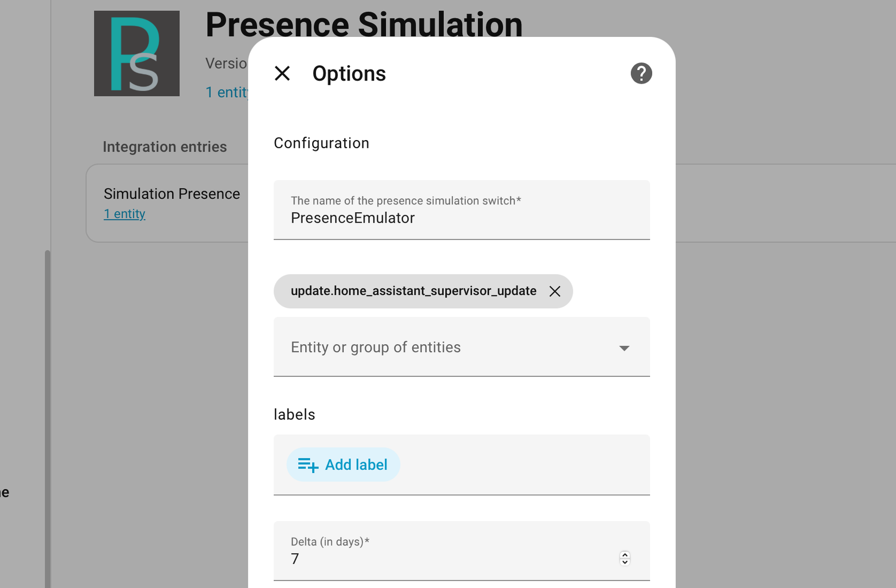Switch to the Integration entries tab
This screenshot has width=896, height=588.
pyautogui.click(x=164, y=146)
